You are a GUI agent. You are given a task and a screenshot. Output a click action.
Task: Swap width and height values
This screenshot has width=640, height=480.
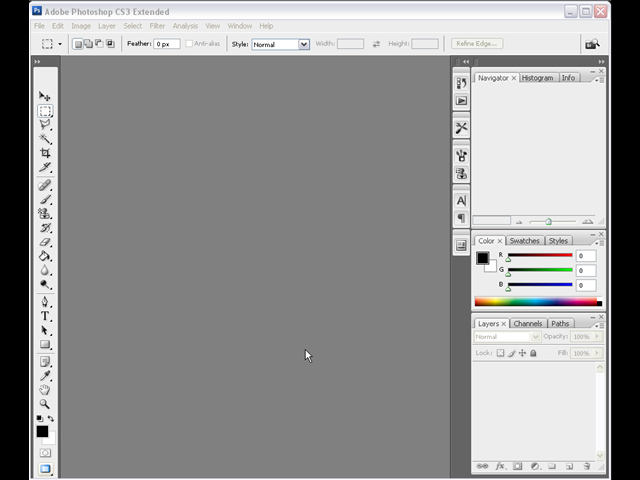coord(376,44)
